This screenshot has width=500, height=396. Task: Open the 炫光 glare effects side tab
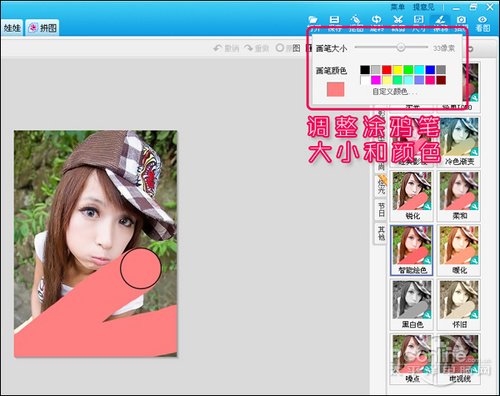pos(381,185)
